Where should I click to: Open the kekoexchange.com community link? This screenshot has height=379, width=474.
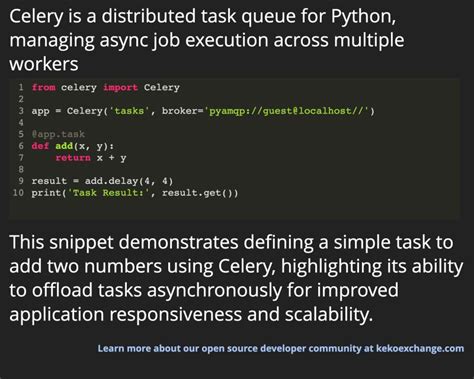click(x=281, y=349)
